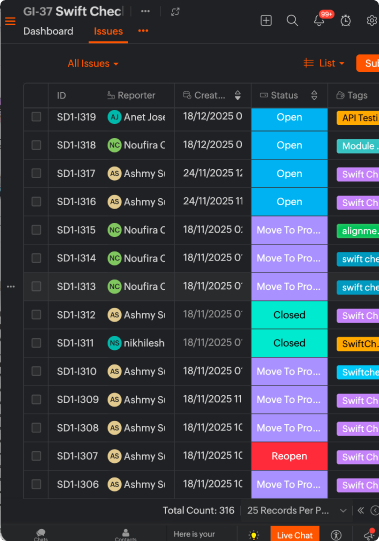Viewport: 379px width, 541px height.
Task: Check the box for SD1-I313
Action: [36, 286]
